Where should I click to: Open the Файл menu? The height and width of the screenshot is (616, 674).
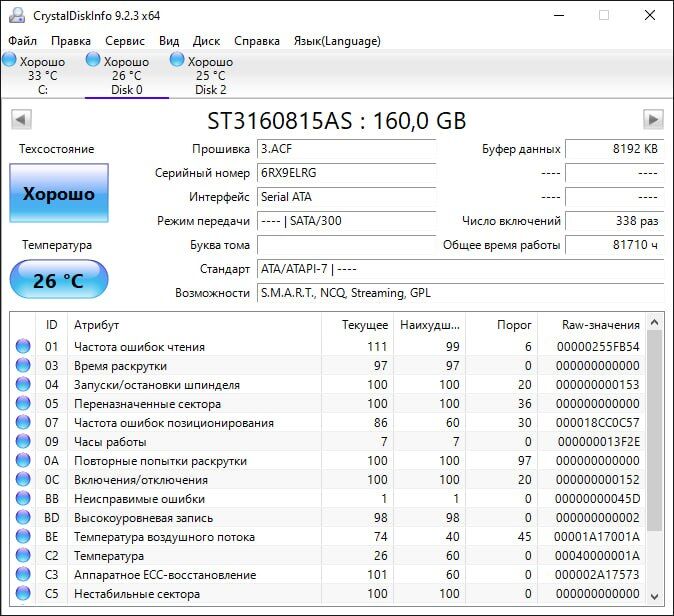pos(22,41)
